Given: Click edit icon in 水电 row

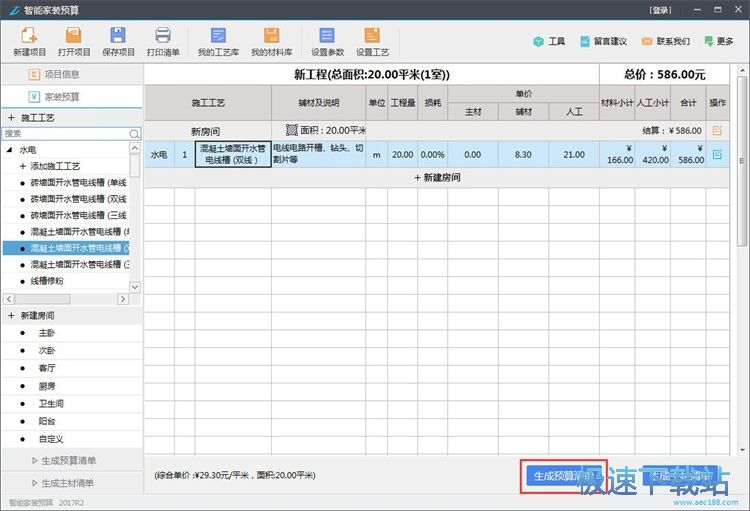Looking at the screenshot, I should (x=717, y=154).
